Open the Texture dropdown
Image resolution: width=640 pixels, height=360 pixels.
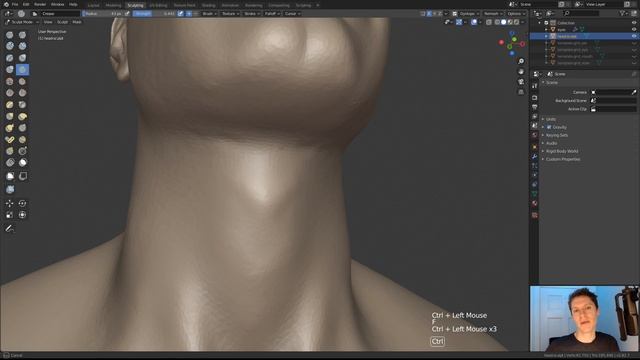click(230, 13)
